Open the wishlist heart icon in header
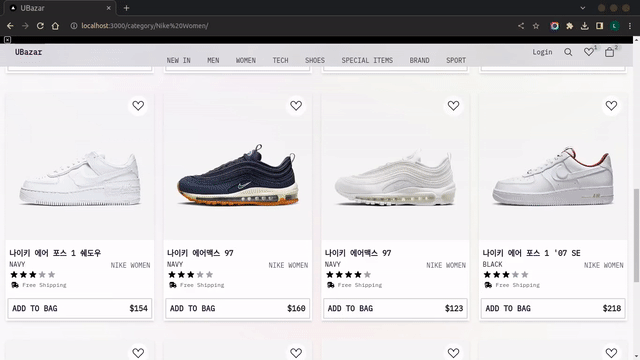The width and height of the screenshot is (640, 360). click(589, 52)
